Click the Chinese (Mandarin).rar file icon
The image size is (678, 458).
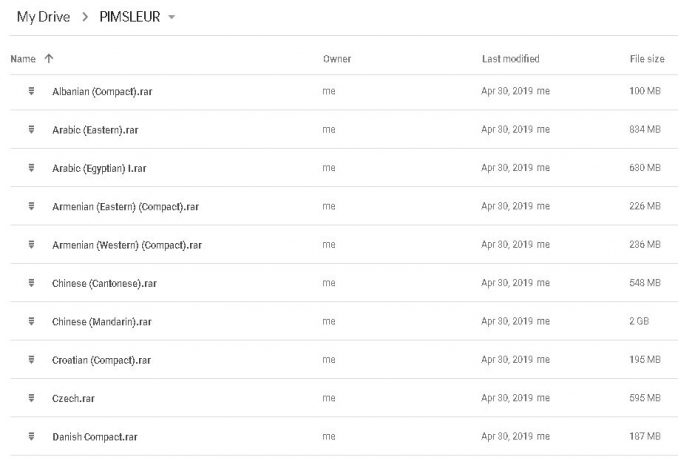pyautogui.click(x=31, y=321)
